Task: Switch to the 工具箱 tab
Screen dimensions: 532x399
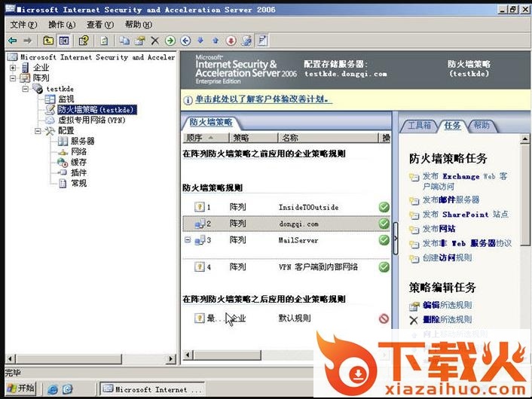Action: point(420,126)
